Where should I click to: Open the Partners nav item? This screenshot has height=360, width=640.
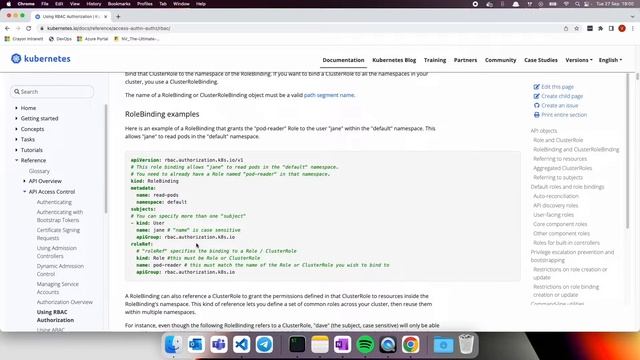[x=465, y=60]
